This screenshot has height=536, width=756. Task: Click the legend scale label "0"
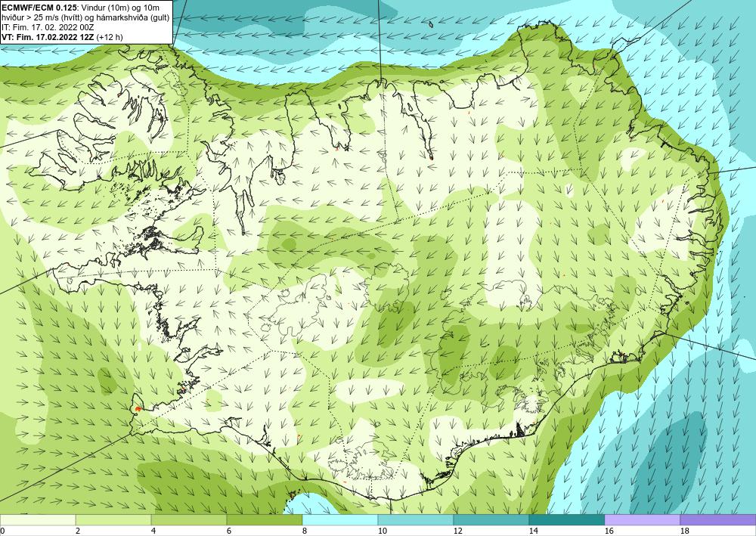(2, 531)
